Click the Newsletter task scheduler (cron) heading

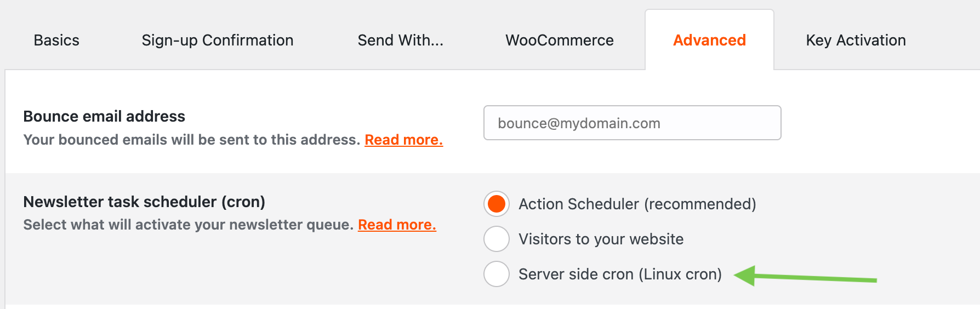tap(144, 202)
